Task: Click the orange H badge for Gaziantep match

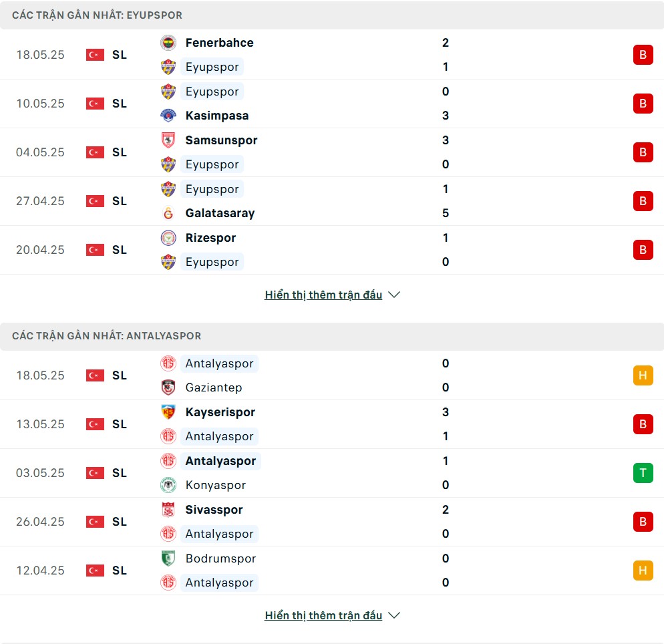Action: click(x=643, y=375)
